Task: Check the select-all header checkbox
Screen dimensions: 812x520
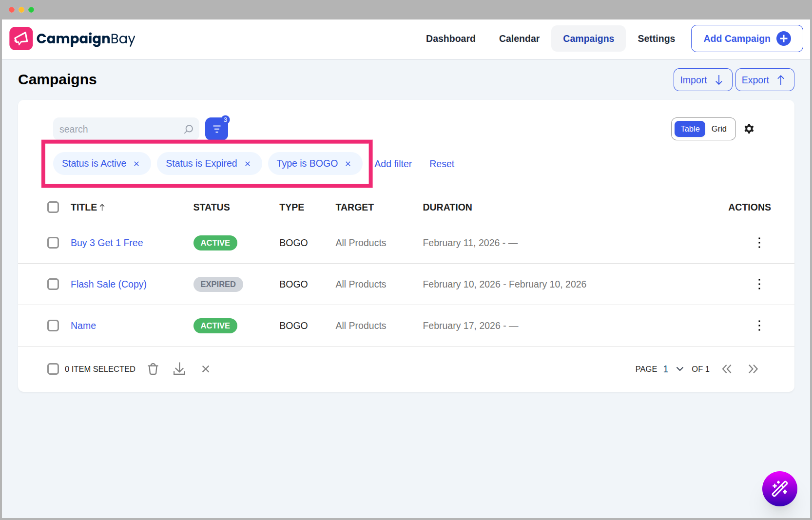Action: pyautogui.click(x=53, y=207)
